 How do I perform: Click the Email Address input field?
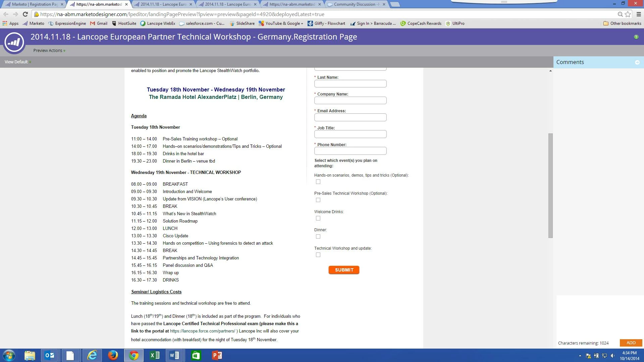coord(350,117)
